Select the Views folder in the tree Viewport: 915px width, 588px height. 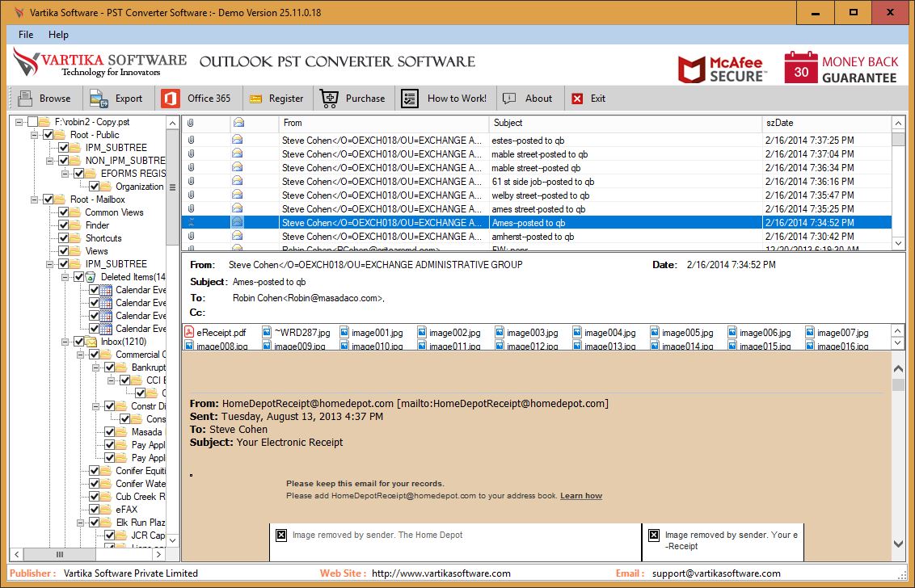point(96,251)
